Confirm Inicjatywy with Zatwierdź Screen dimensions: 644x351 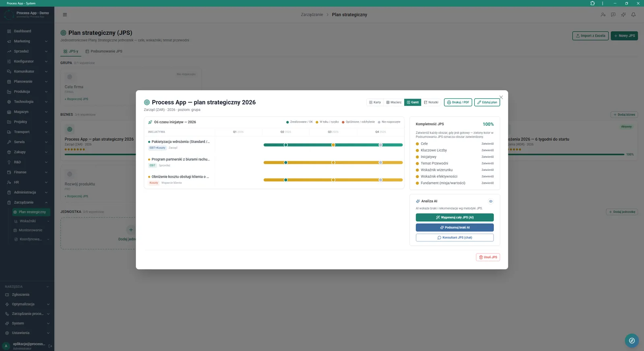coord(487,157)
